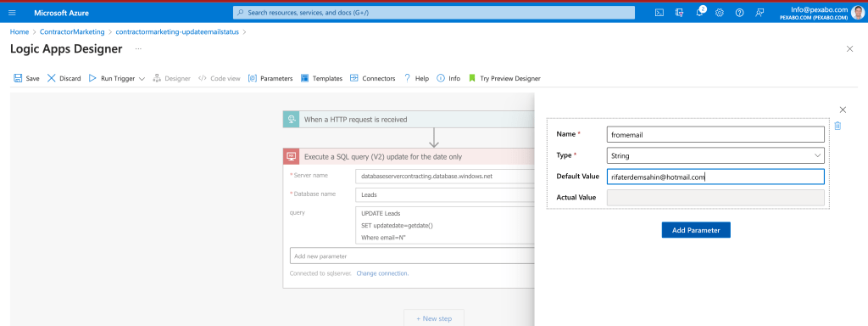The image size is (868, 326).
Task: Go to ContractorMarketing breadcrumb
Action: click(x=72, y=31)
